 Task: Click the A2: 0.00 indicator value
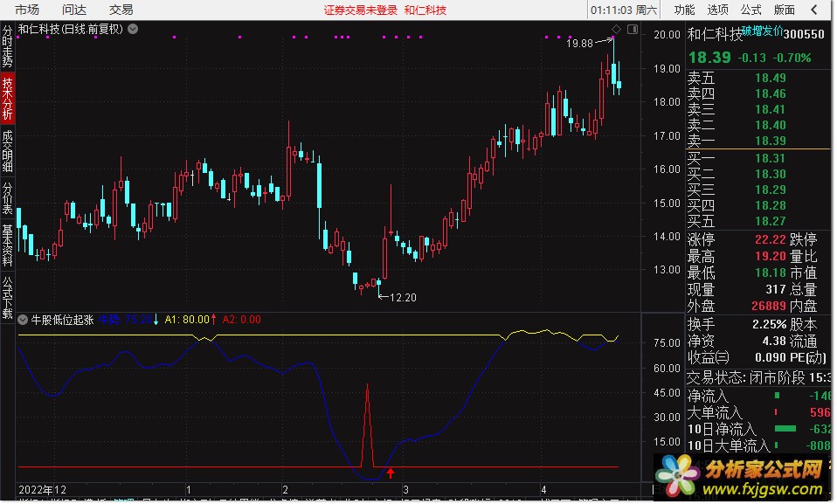(241, 320)
